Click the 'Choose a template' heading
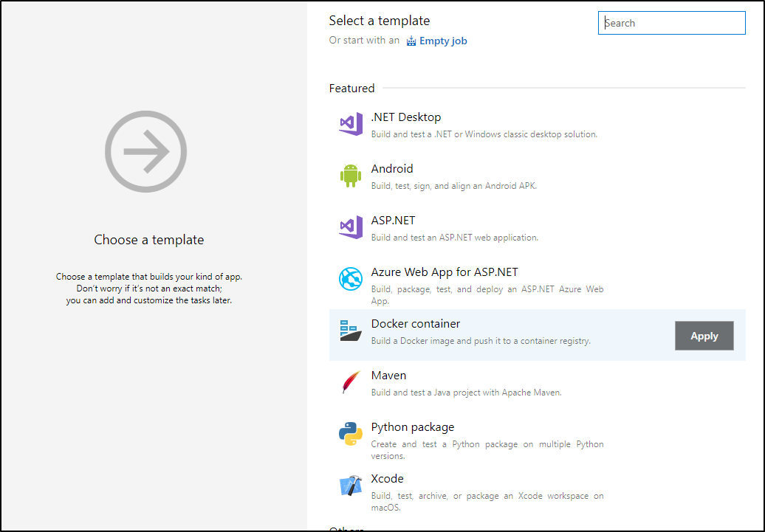765x532 pixels. click(149, 240)
